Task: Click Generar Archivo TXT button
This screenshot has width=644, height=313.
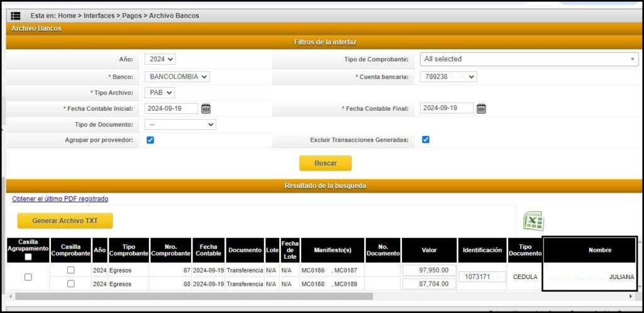Action: point(65,220)
